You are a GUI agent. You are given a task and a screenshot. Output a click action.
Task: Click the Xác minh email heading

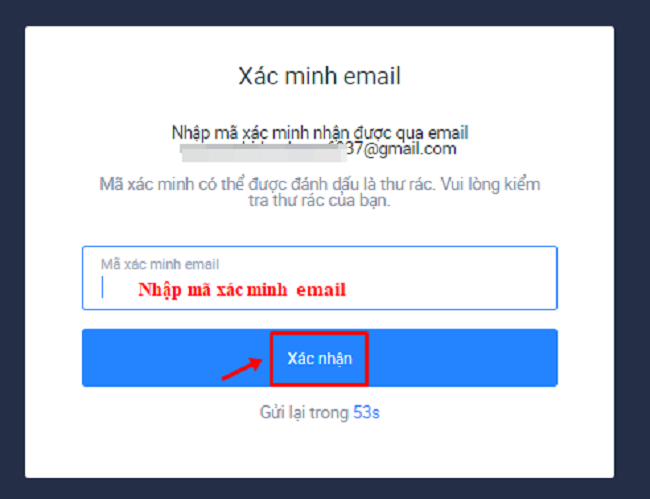[x=319, y=76]
